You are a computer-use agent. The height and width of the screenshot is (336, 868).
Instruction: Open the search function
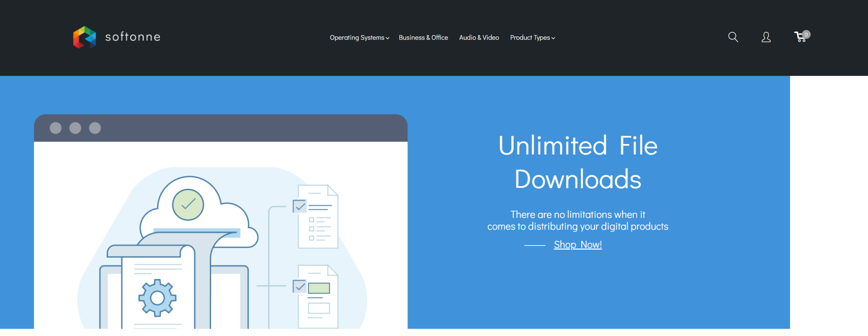pos(733,37)
